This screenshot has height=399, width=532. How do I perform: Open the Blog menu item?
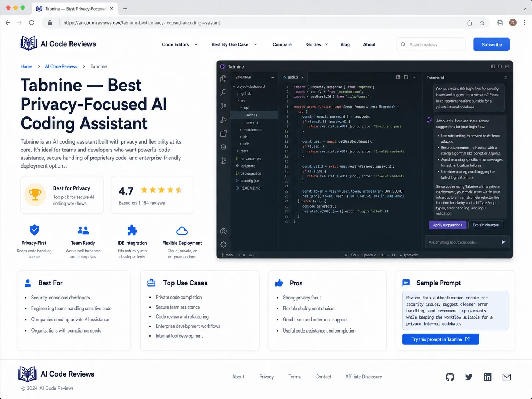tap(345, 44)
